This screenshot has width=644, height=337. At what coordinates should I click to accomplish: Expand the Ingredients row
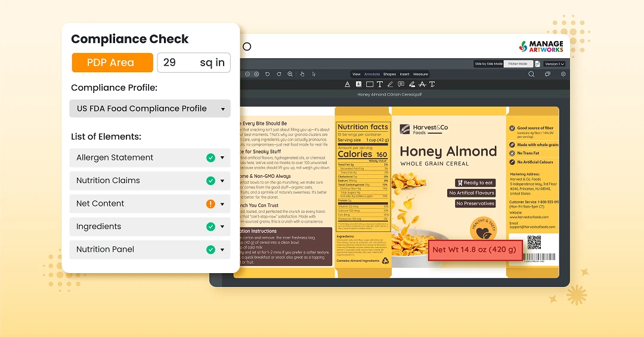click(222, 227)
